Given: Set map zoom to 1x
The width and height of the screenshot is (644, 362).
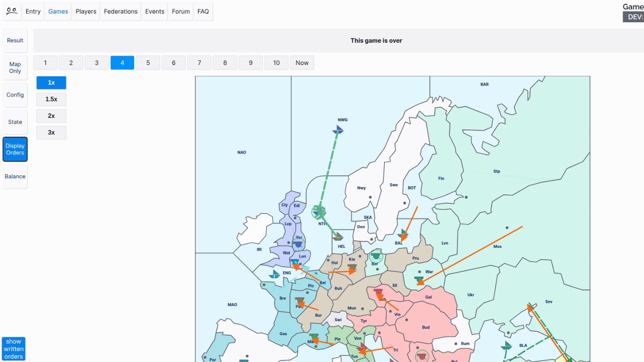Looking at the screenshot, I should point(51,83).
